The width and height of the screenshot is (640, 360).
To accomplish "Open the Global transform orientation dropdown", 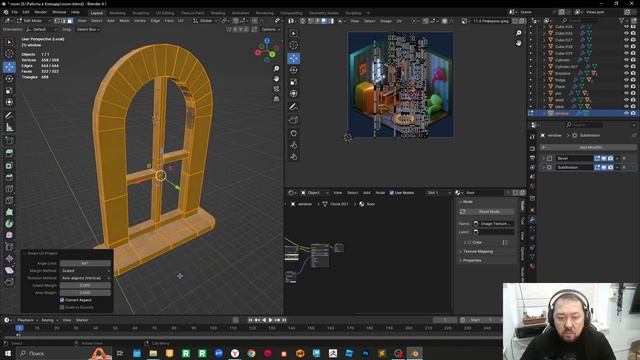I will pos(207,20).
